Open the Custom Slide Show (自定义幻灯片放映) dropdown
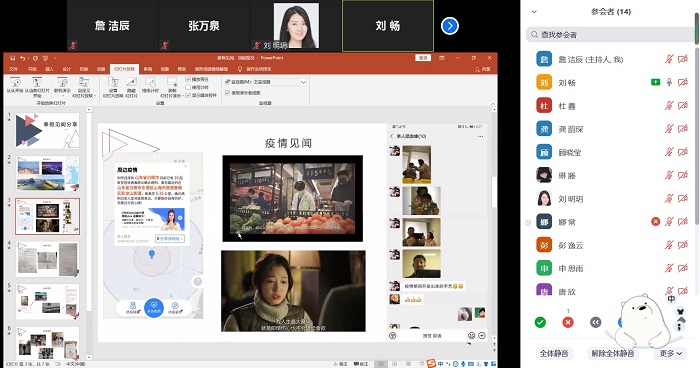The width and height of the screenshot is (700, 368). click(x=83, y=87)
